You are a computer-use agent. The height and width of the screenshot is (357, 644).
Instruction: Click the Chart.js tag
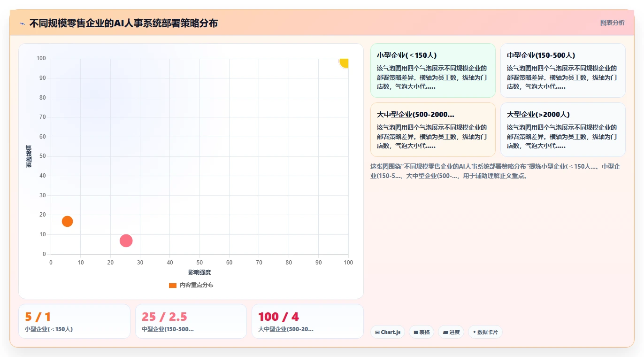[388, 332]
